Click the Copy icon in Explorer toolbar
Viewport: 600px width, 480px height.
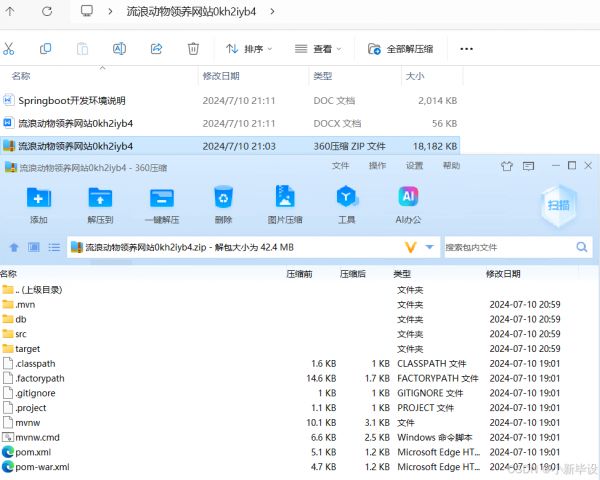tap(46, 49)
